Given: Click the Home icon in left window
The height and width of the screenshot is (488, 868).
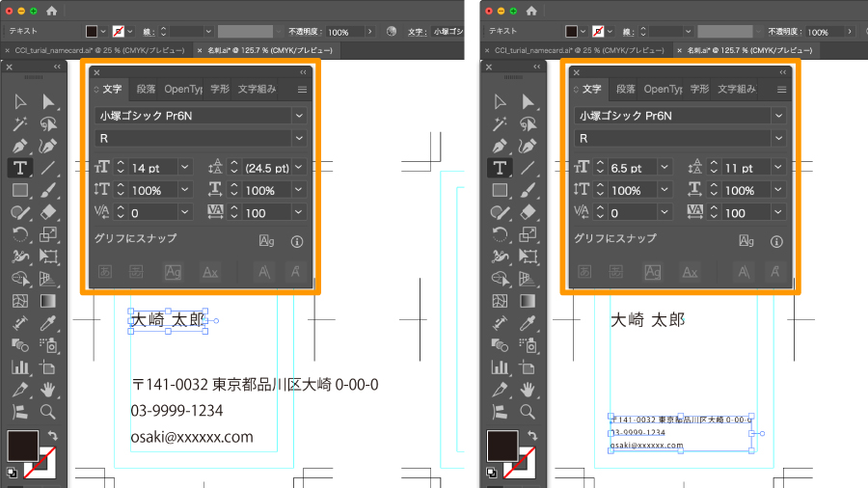Looking at the screenshot, I should (51, 11).
